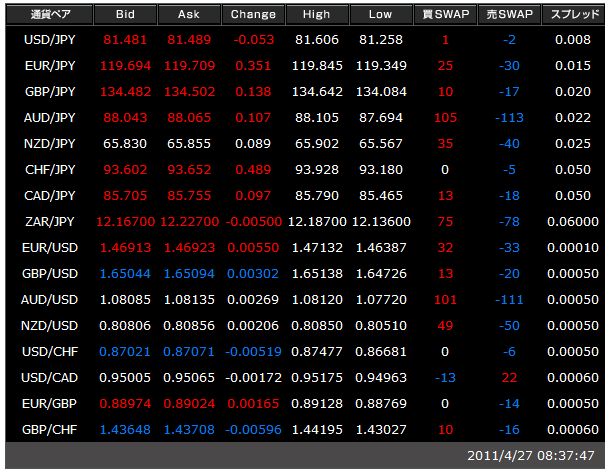The height and width of the screenshot is (474, 610).
Task: Click ZAR/JPY ask 12.22700
Action: (x=189, y=222)
